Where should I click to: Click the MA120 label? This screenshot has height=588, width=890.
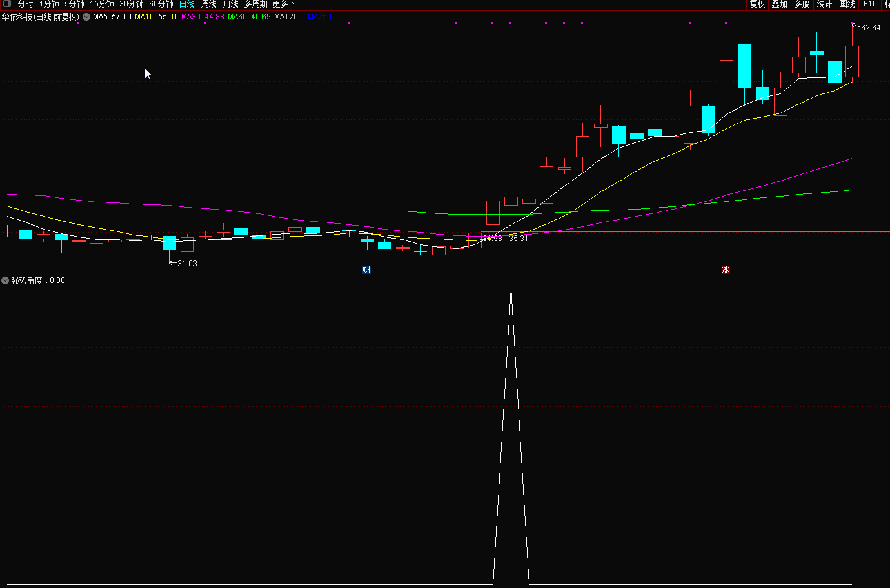[289, 17]
